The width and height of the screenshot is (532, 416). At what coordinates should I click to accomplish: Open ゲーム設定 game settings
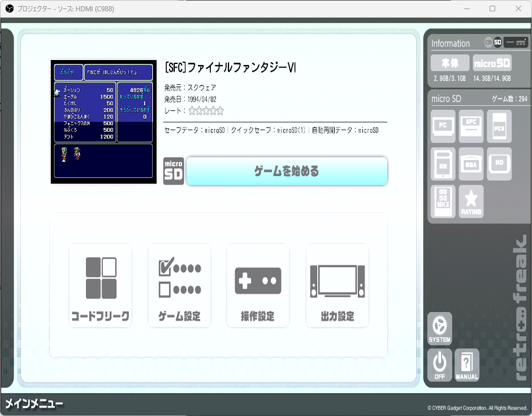tap(179, 286)
